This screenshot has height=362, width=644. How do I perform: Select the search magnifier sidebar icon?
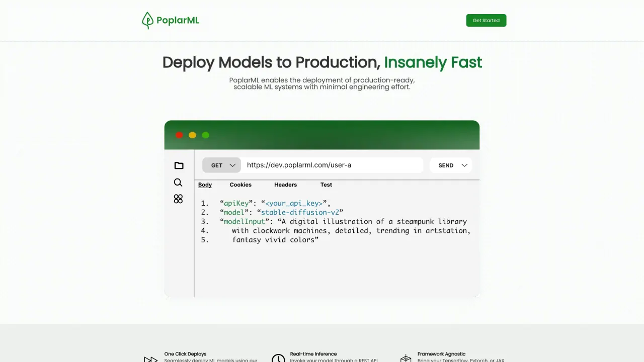[x=178, y=183]
